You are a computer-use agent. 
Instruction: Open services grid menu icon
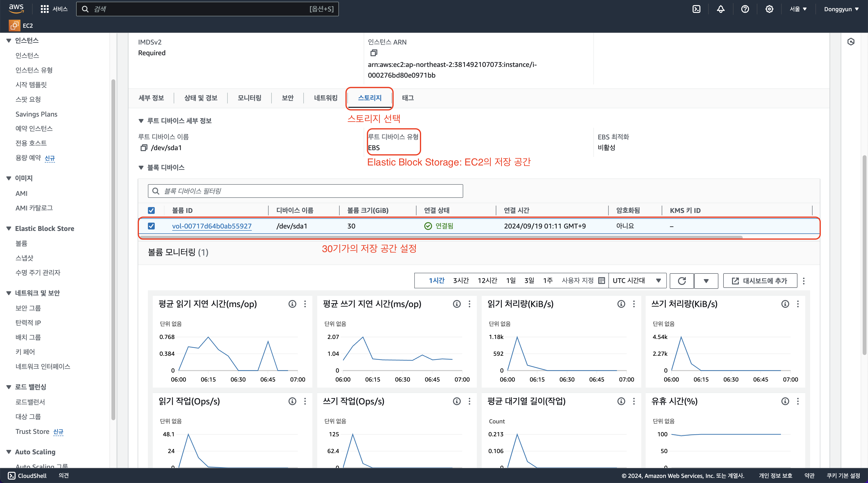[45, 9]
